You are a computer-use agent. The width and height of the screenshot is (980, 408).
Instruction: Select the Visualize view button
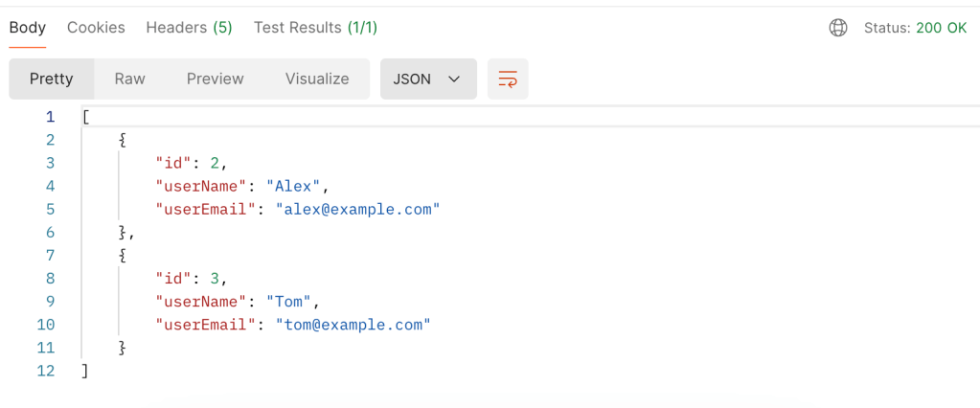tap(317, 79)
